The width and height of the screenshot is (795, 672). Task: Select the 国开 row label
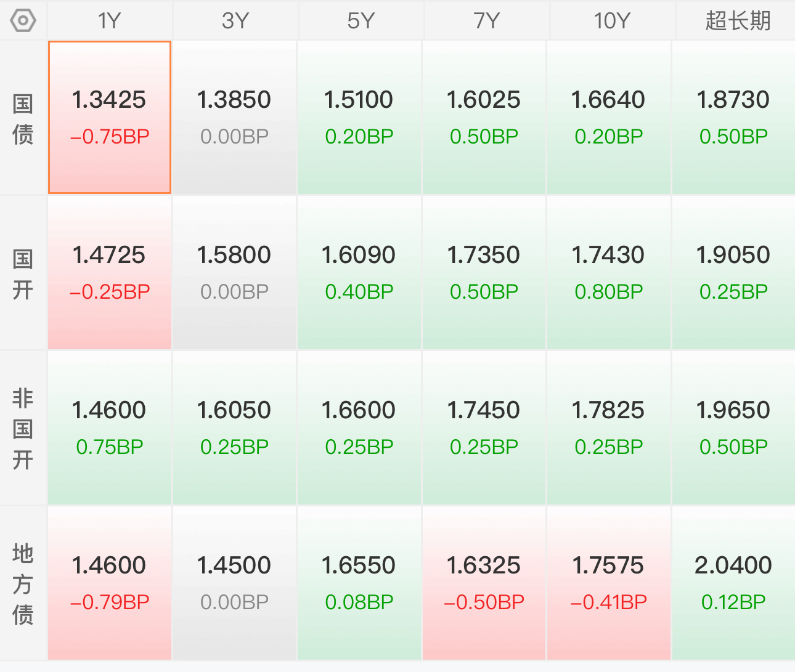(x=23, y=273)
